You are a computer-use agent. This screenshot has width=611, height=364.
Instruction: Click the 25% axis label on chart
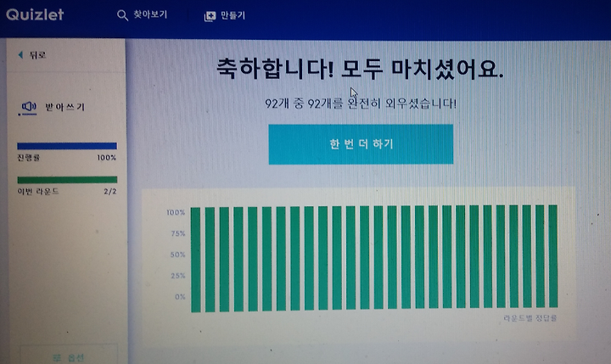pos(177,276)
